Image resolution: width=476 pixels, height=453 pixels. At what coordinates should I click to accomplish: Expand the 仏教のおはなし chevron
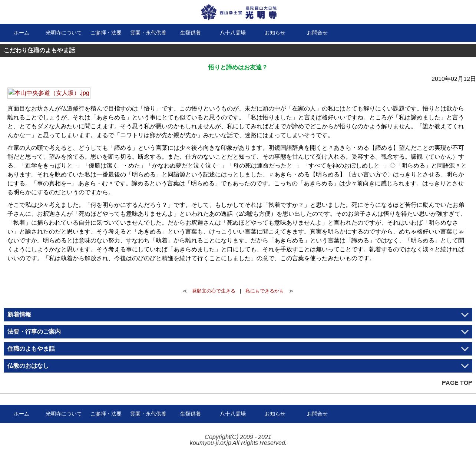point(465,366)
